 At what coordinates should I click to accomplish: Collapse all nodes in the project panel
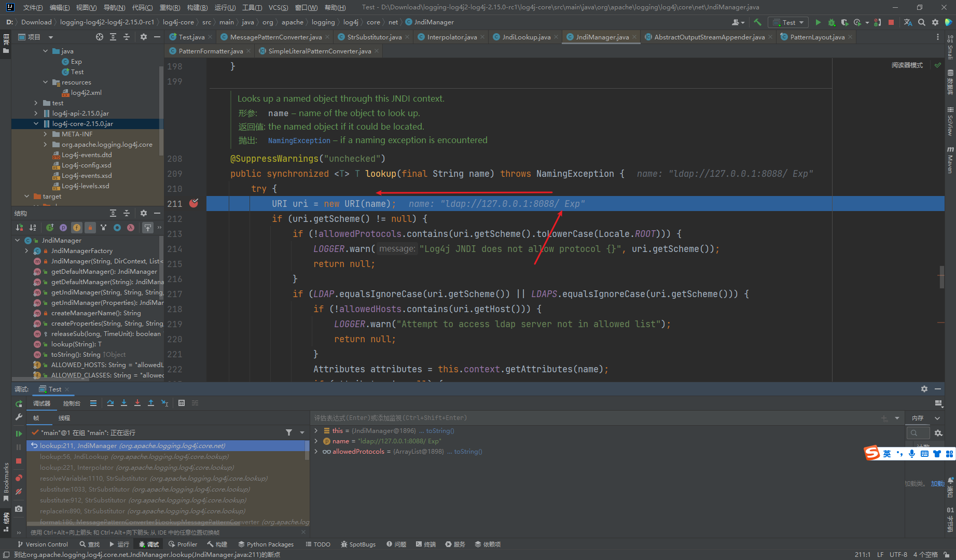pos(127,37)
